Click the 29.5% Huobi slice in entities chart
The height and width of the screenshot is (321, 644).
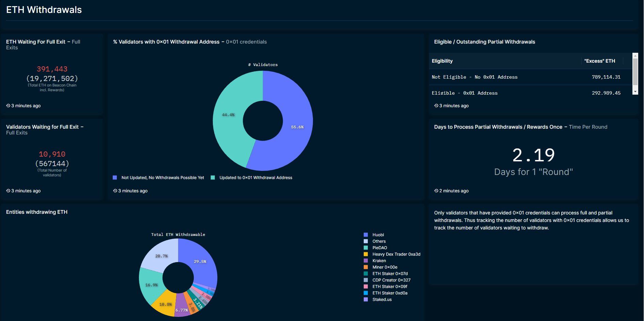tap(200, 261)
